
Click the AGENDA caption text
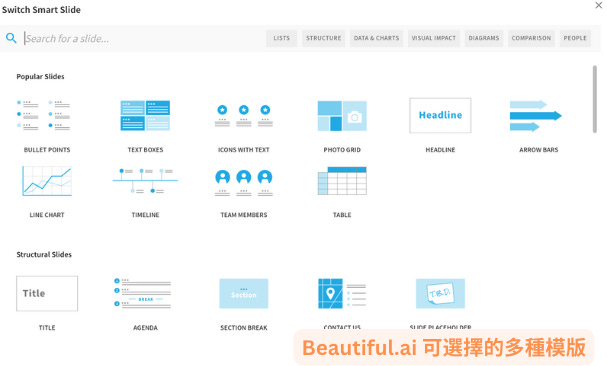tap(145, 328)
